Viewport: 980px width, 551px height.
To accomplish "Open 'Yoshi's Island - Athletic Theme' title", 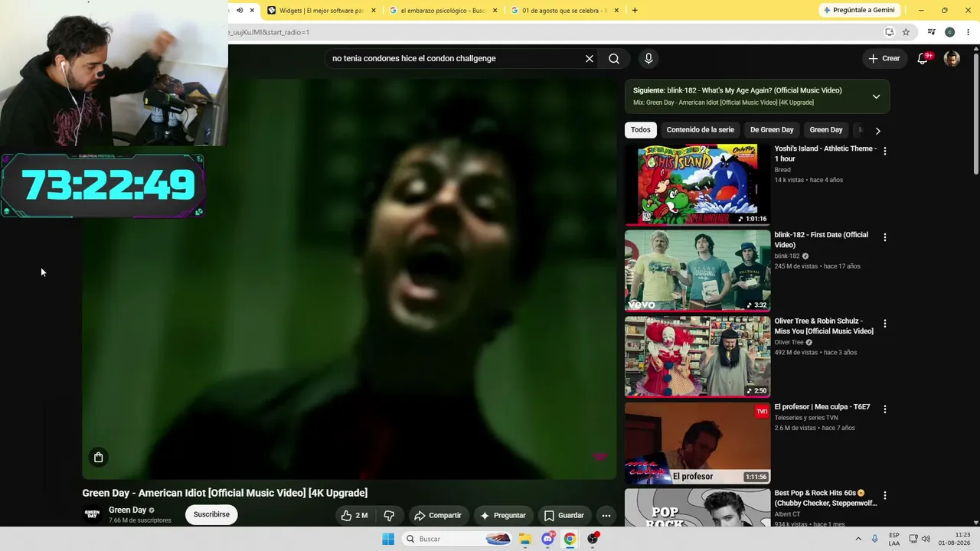I will pos(825,154).
